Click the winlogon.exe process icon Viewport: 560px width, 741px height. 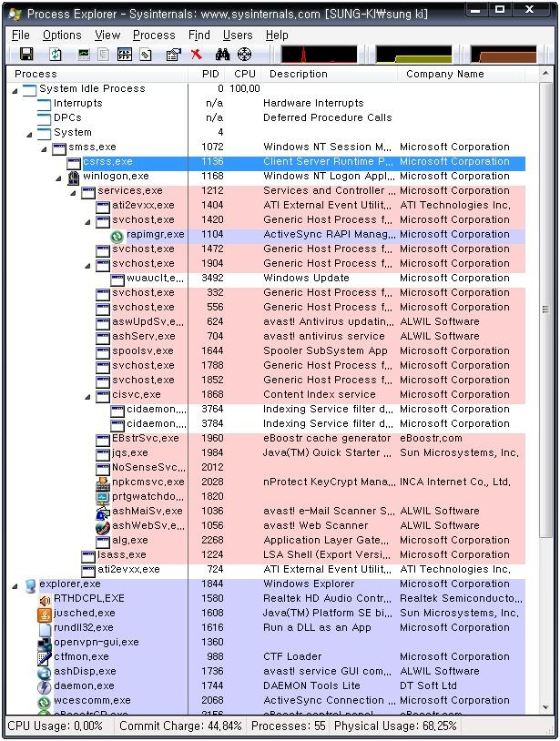(x=74, y=178)
